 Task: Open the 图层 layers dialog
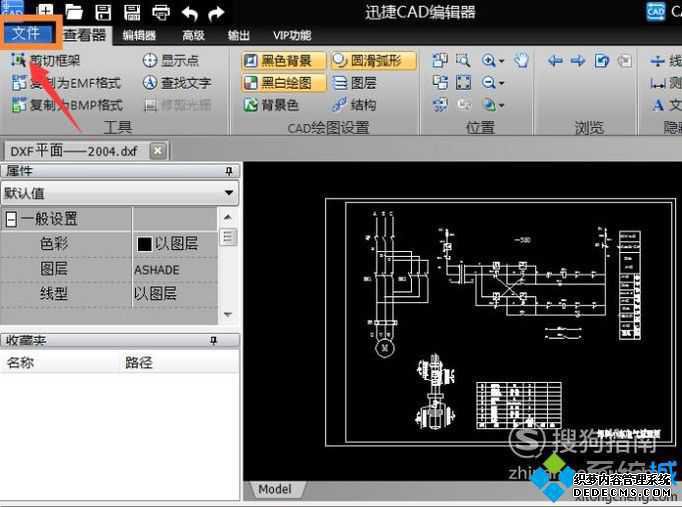tap(354, 83)
